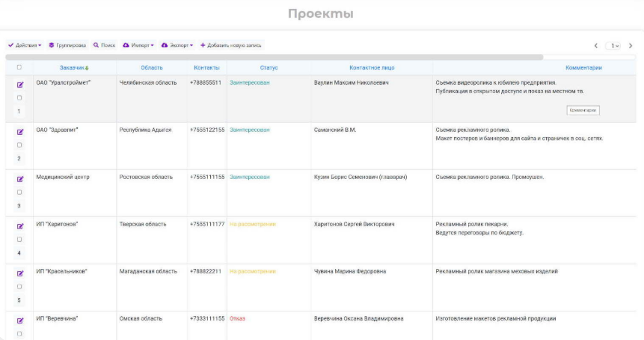Click Омская область cell

point(141,318)
